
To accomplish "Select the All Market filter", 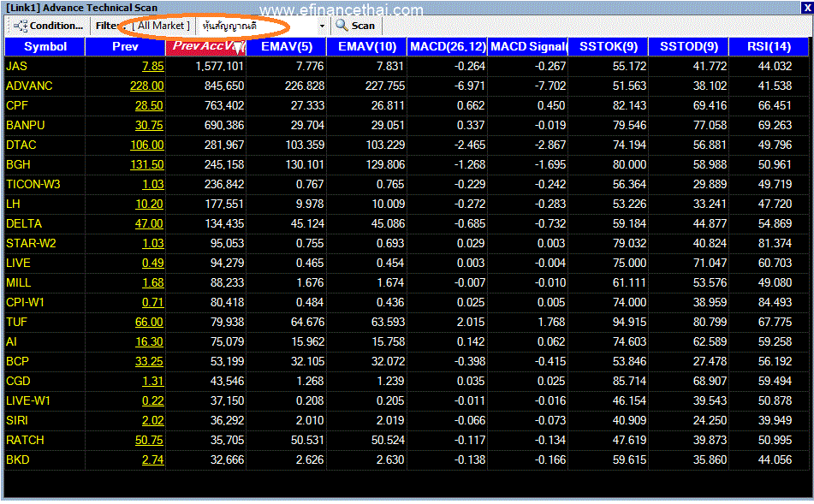I will (x=161, y=26).
